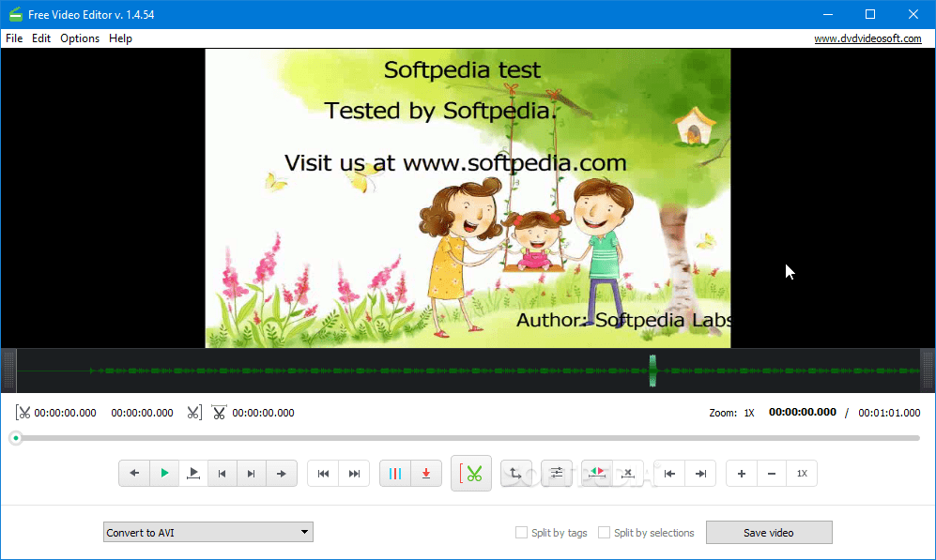Viewport: 936px width, 560px height.
Task: Click the rotate video button
Action: [x=515, y=474]
